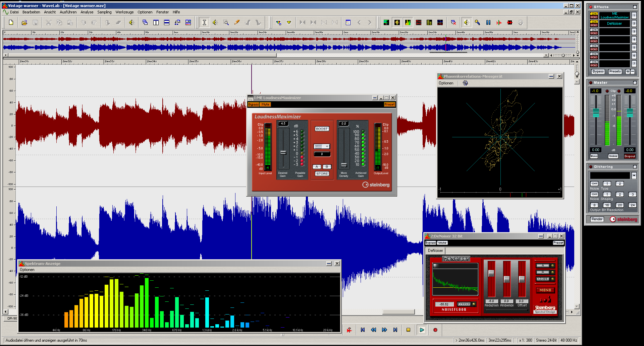Open the Dithering plugin dropdown
Screen dimensions: 644x346
click(634, 176)
